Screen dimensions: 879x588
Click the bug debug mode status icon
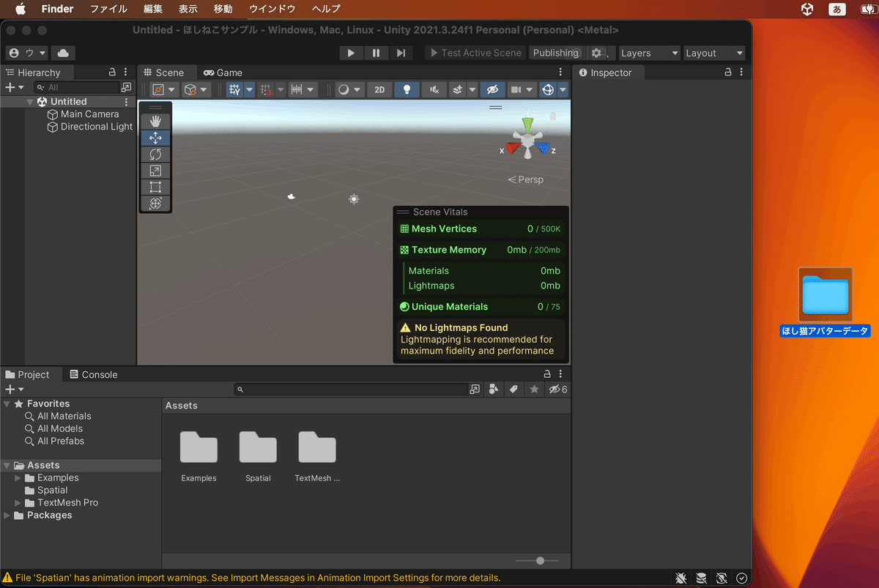tap(681, 578)
